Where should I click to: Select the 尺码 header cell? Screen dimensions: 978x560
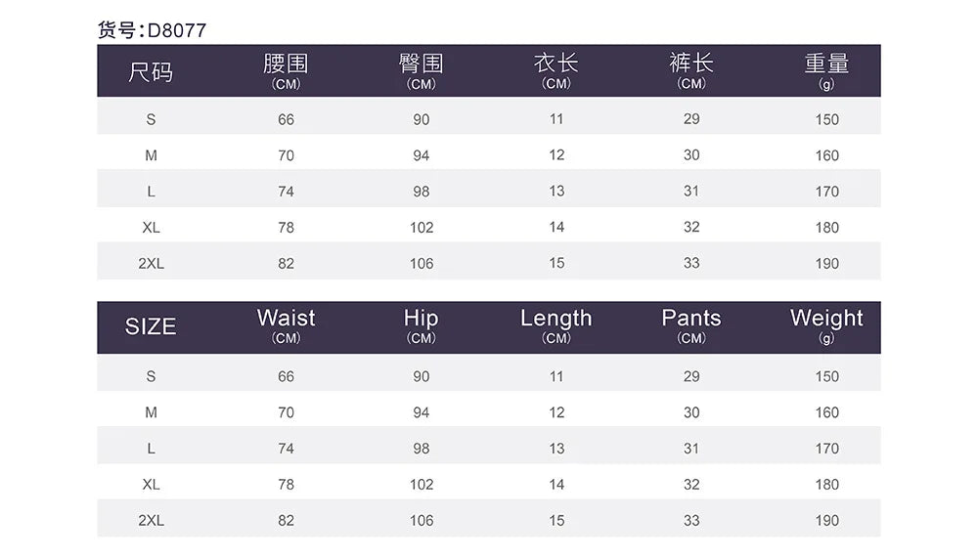(x=151, y=72)
